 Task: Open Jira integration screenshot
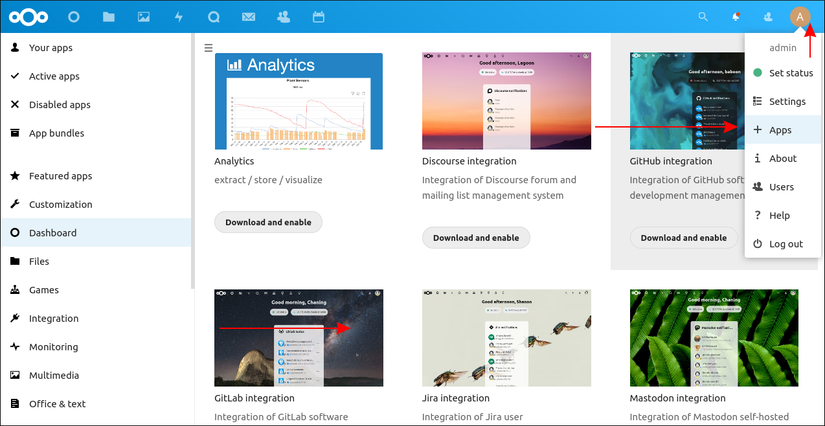507,338
